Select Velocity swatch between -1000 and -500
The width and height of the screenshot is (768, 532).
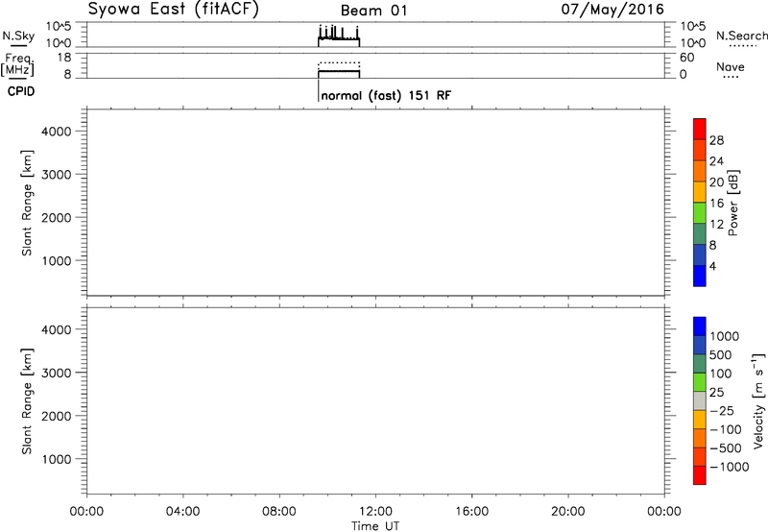click(x=700, y=456)
